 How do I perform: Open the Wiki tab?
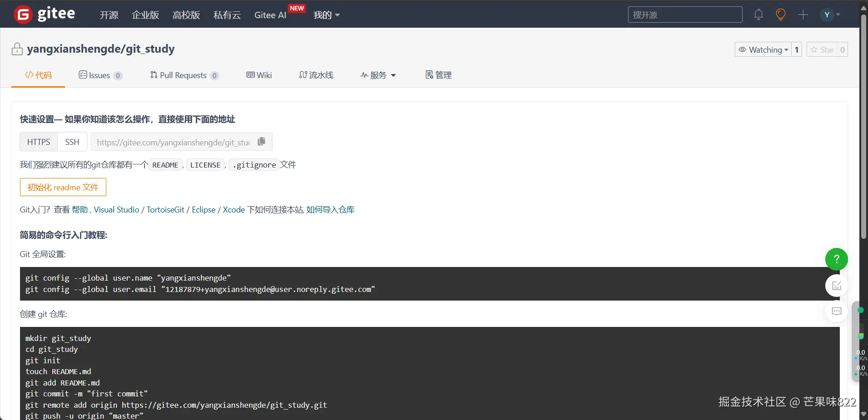pyautogui.click(x=259, y=75)
